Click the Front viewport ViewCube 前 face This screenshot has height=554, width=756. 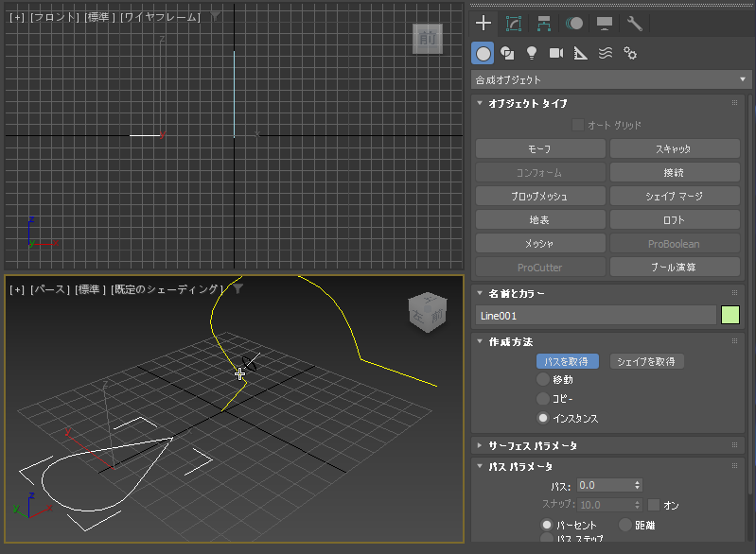coord(428,39)
